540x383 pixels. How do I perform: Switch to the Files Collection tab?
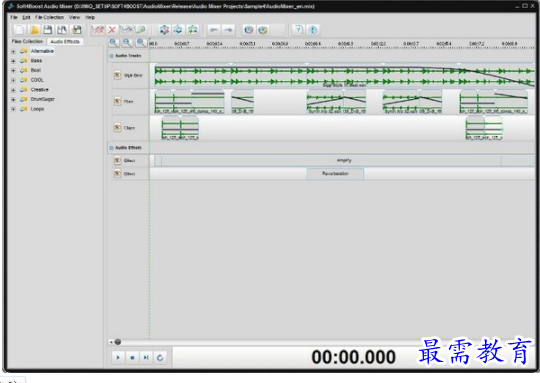[28, 41]
